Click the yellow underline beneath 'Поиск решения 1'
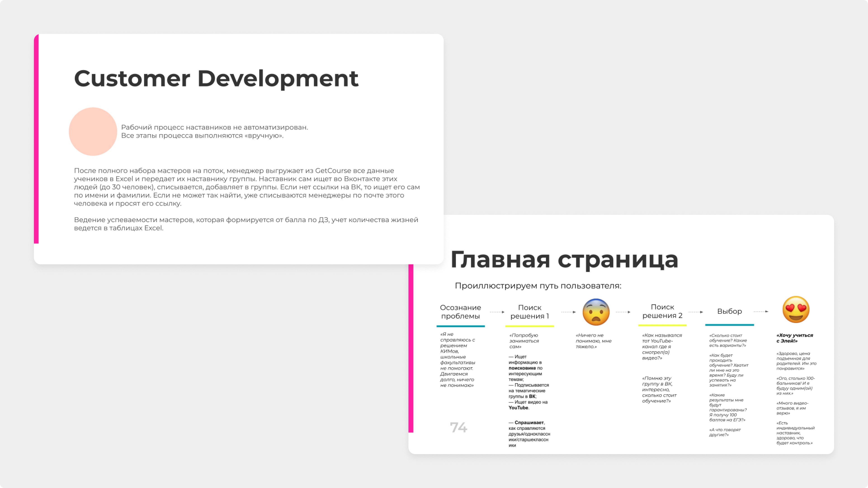 coord(529,326)
